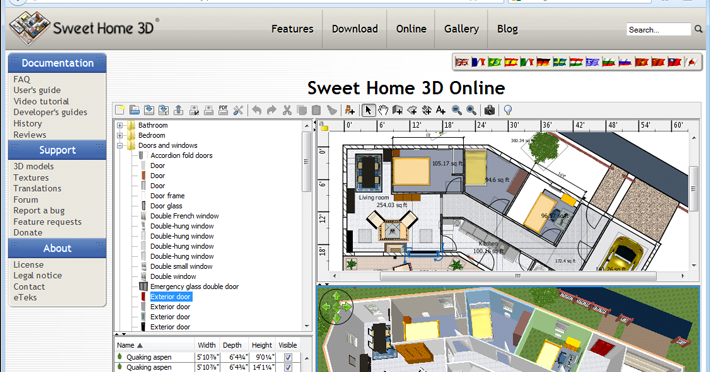Click the up arrow in 3D navigation panel
Screen dimensions: 710x372
click(336, 296)
